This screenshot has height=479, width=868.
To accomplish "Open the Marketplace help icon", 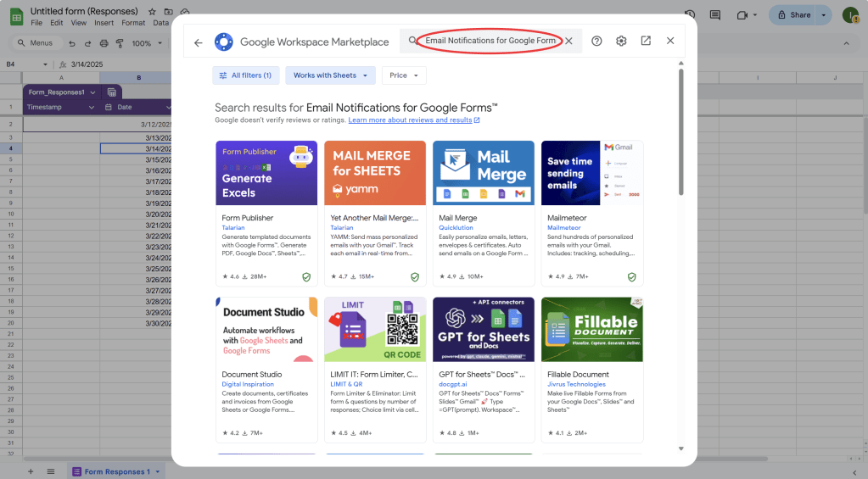I will [596, 42].
